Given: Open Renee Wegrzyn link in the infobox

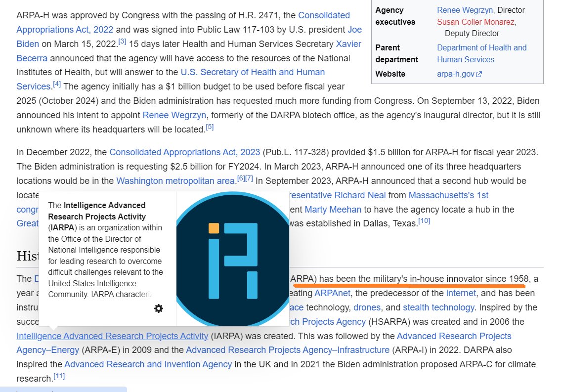Looking at the screenshot, I should tap(465, 10).
